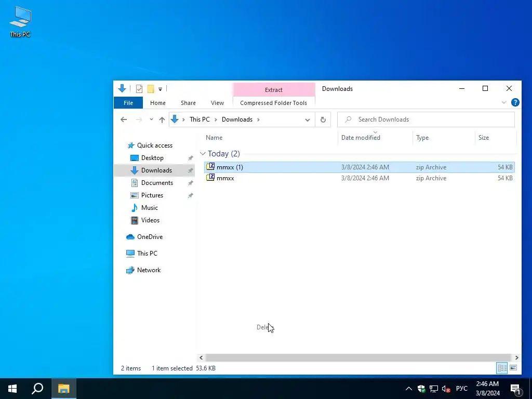The height and width of the screenshot is (399, 532).
Task: Open the File menu
Action: coord(128,103)
